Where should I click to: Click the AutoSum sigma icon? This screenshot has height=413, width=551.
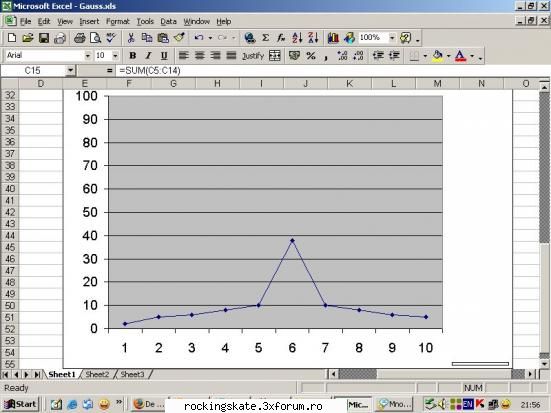click(266, 38)
